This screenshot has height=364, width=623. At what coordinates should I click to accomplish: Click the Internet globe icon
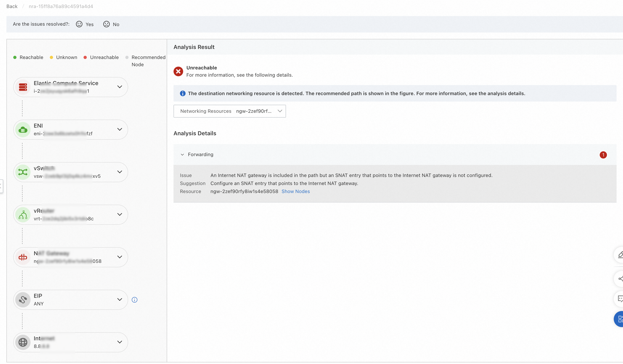click(x=23, y=342)
